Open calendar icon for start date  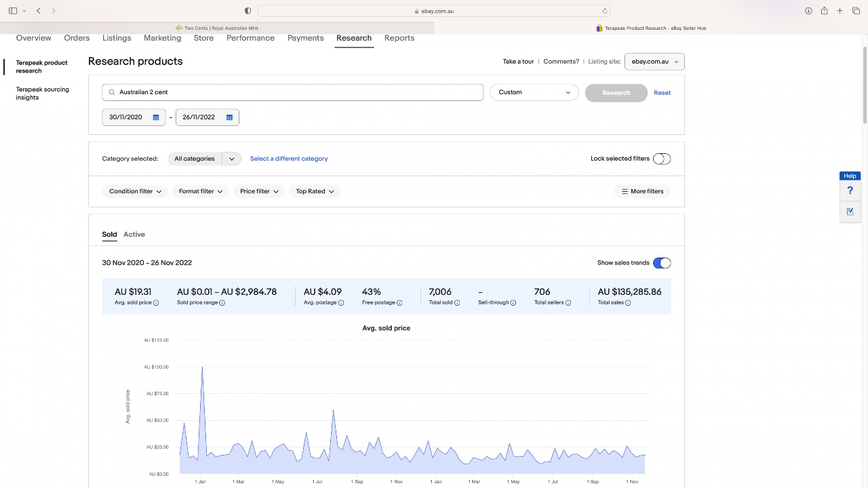(x=156, y=117)
